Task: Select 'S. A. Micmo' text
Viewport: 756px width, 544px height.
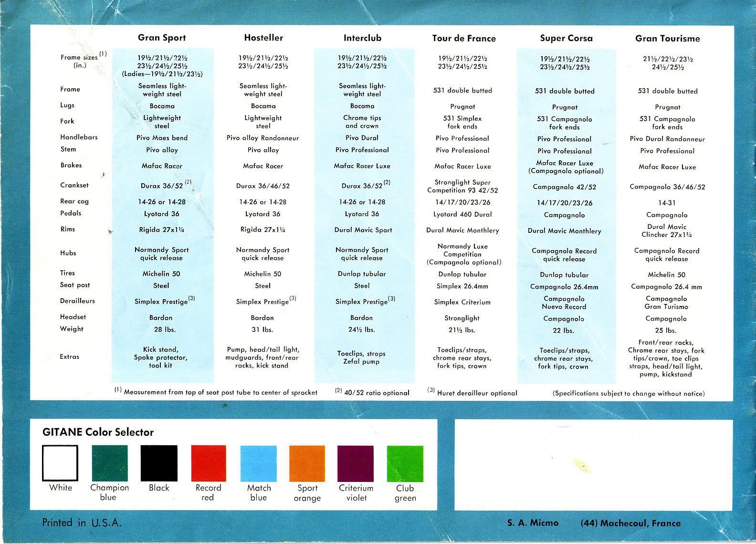Action: [533, 523]
